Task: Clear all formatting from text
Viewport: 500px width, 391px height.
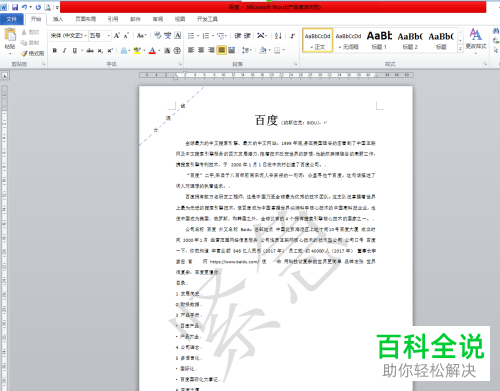Action: coord(158,35)
